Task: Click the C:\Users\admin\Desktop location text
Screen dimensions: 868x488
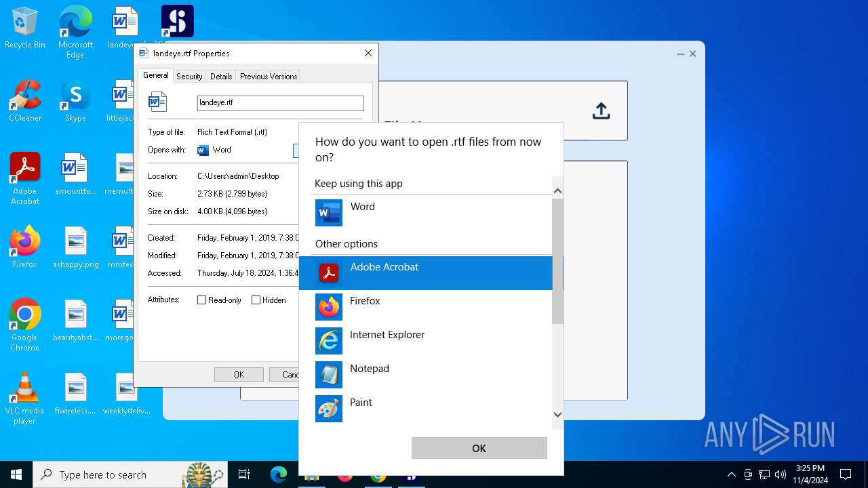Action: 238,176
